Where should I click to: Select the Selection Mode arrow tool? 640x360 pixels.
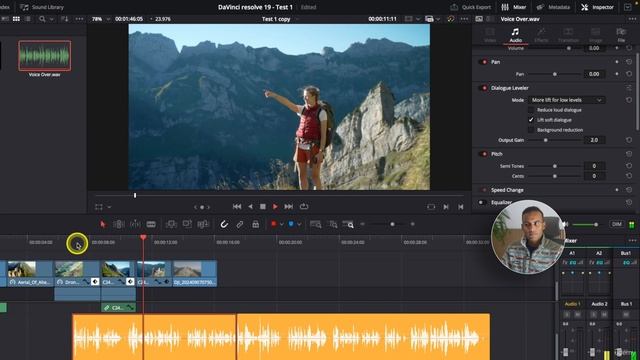point(103,224)
